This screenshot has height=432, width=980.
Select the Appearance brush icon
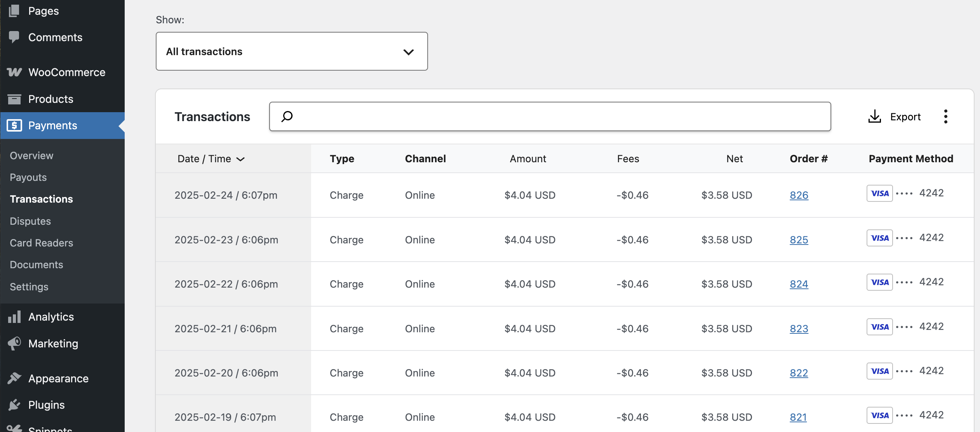(14, 378)
